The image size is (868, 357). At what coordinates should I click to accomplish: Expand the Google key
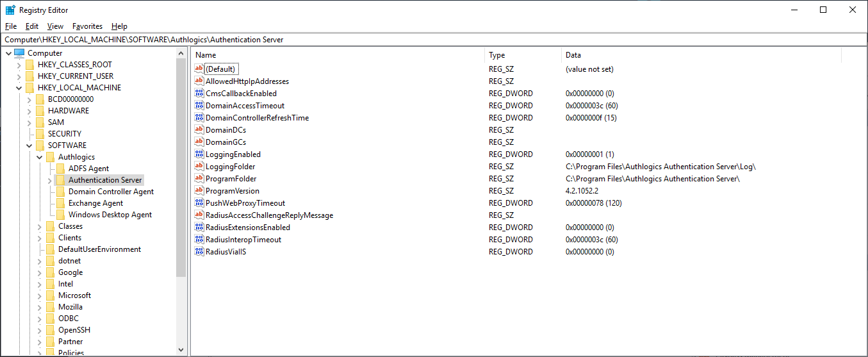click(x=39, y=272)
